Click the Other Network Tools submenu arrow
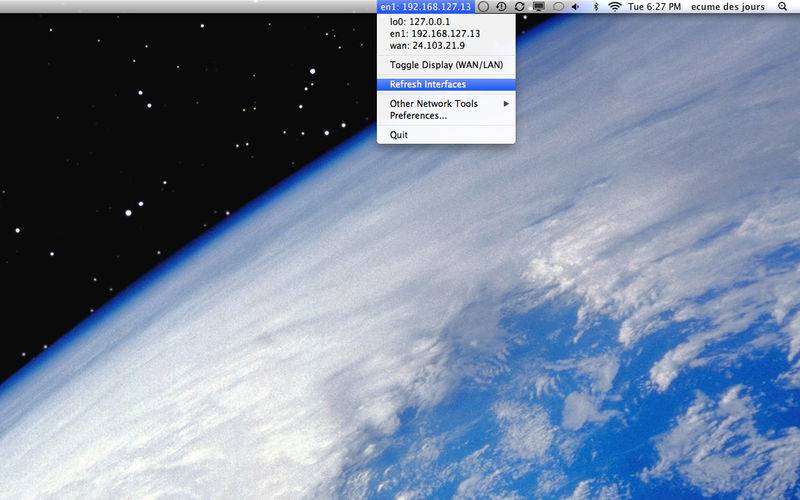The width and height of the screenshot is (800, 500). pos(506,104)
